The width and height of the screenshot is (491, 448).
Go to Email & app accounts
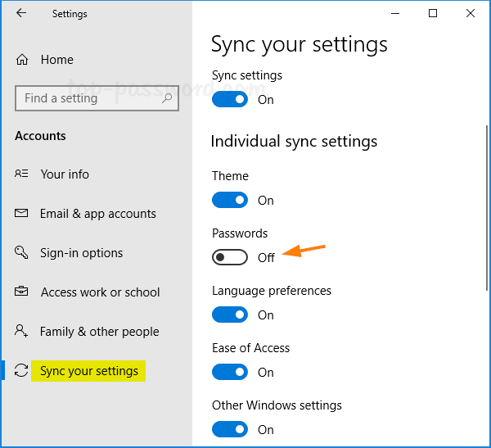point(97,214)
